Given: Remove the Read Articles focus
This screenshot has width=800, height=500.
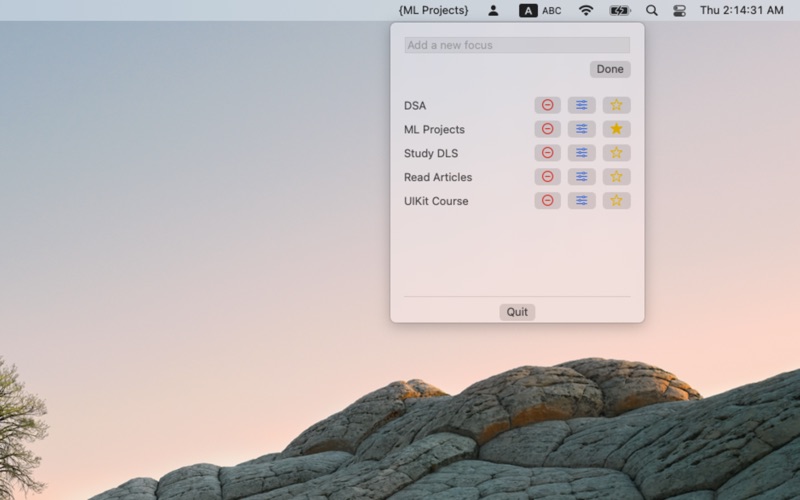Looking at the screenshot, I should (547, 177).
